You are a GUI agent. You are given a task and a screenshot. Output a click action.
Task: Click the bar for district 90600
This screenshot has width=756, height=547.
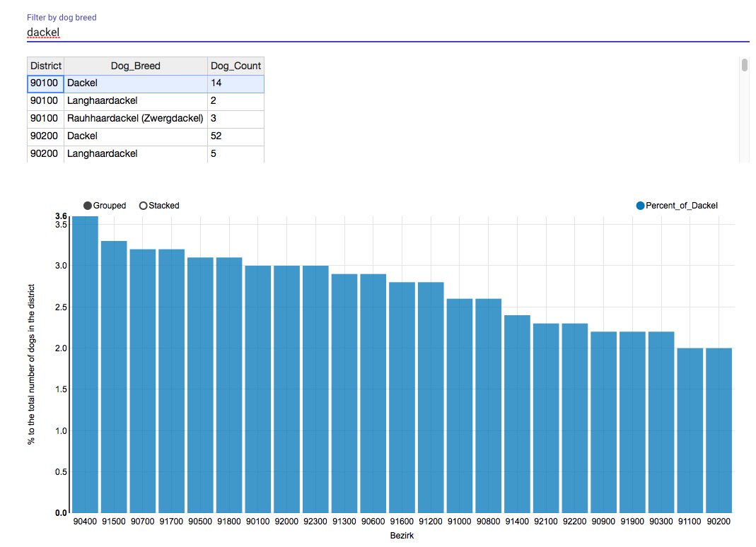373,393
